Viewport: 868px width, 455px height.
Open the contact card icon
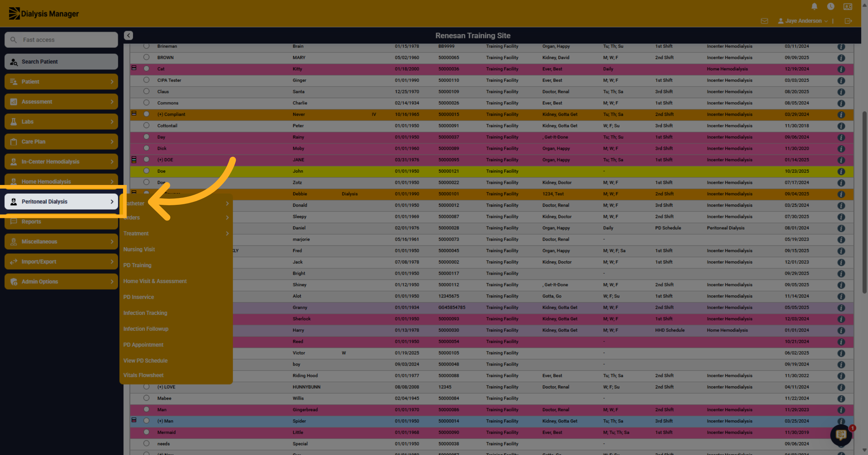pyautogui.click(x=848, y=7)
